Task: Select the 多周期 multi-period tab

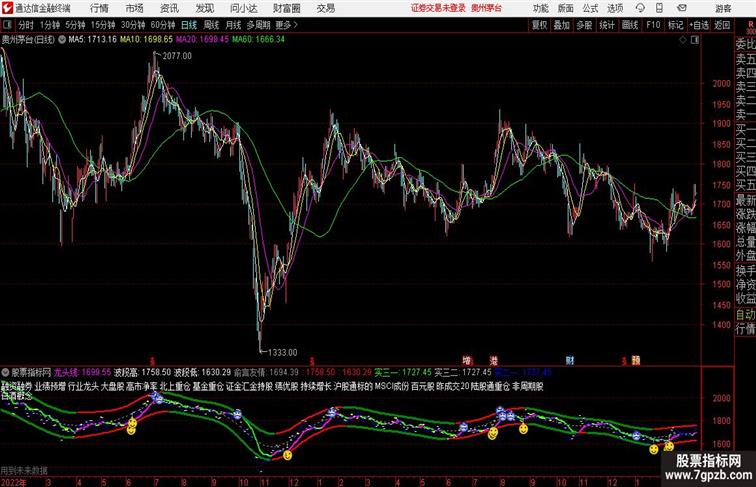Action: click(258, 25)
